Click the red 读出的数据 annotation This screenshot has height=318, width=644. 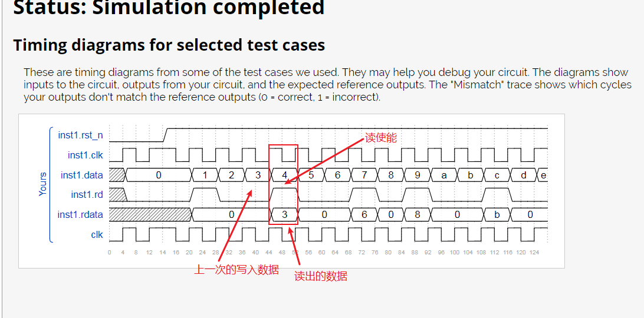coord(321,276)
